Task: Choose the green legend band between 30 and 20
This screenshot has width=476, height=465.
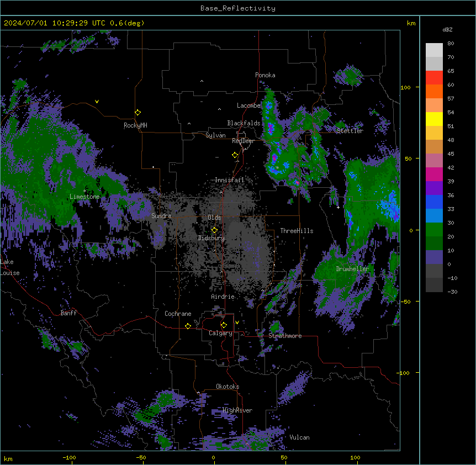Action: pos(434,230)
